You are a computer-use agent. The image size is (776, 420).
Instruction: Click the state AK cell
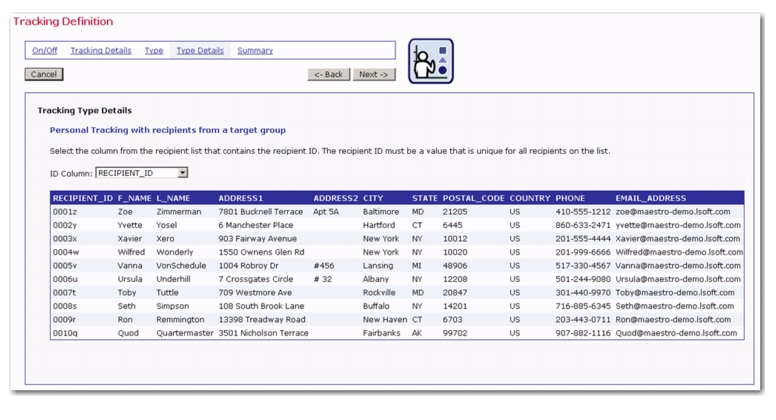click(417, 333)
